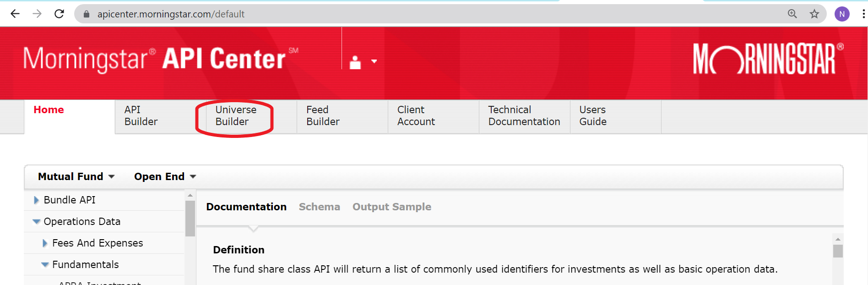Switch to the Schema tab
The image size is (868, 285).
tap(320, 207)
